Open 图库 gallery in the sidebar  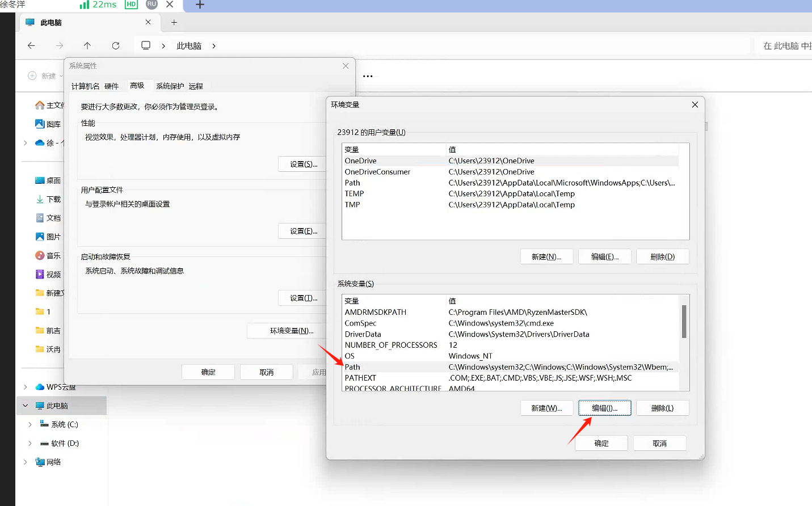pyautogui.click(x=48, y=124)
